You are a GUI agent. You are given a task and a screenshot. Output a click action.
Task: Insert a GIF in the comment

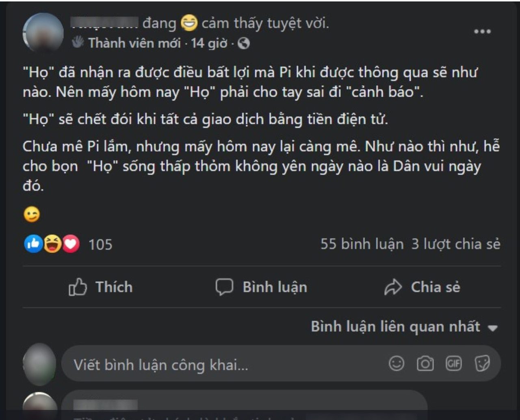pyautogui.click(x=453, y=364)
